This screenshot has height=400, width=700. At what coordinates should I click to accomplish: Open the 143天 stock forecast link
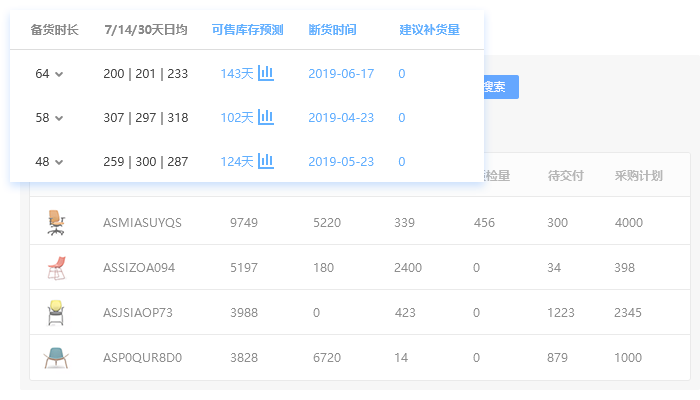point(237,74)
